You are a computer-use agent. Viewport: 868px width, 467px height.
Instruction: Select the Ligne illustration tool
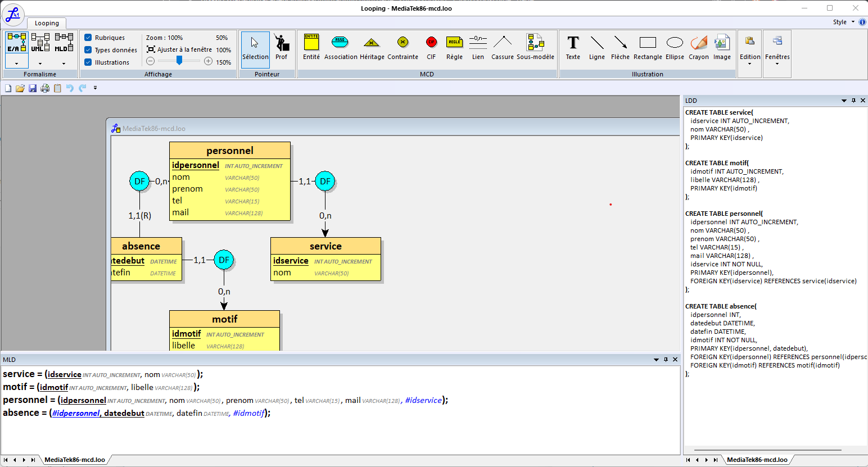point(596,47)
